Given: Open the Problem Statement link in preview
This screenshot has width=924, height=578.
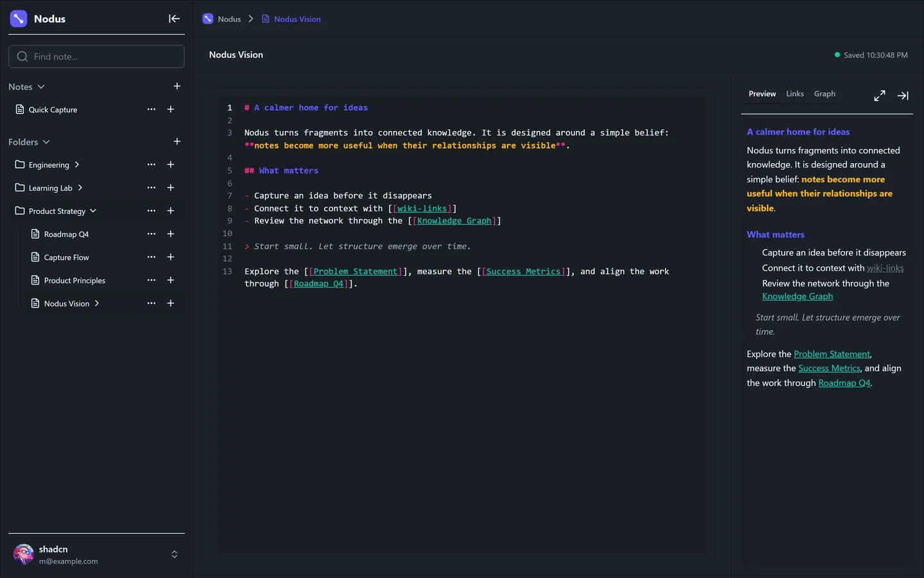Looking at the screenshot, I should [832, 354].
